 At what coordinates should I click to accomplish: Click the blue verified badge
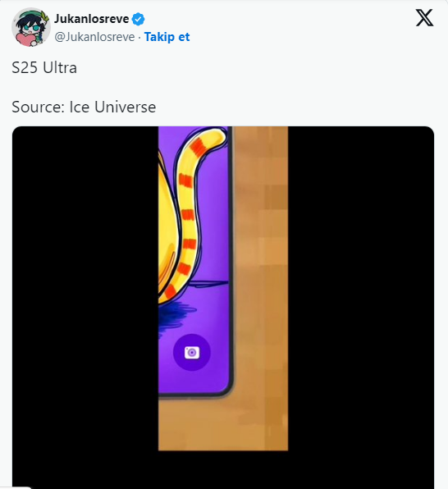(x=138, y=20)
